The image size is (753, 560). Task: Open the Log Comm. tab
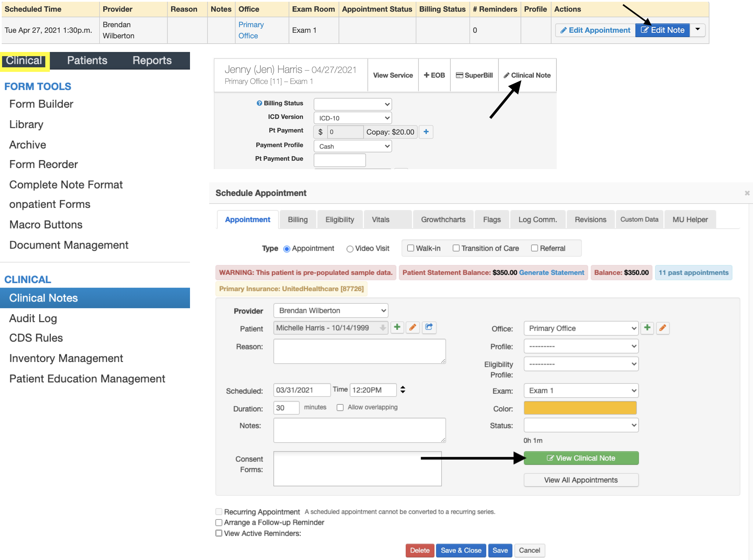coord(538,219)
